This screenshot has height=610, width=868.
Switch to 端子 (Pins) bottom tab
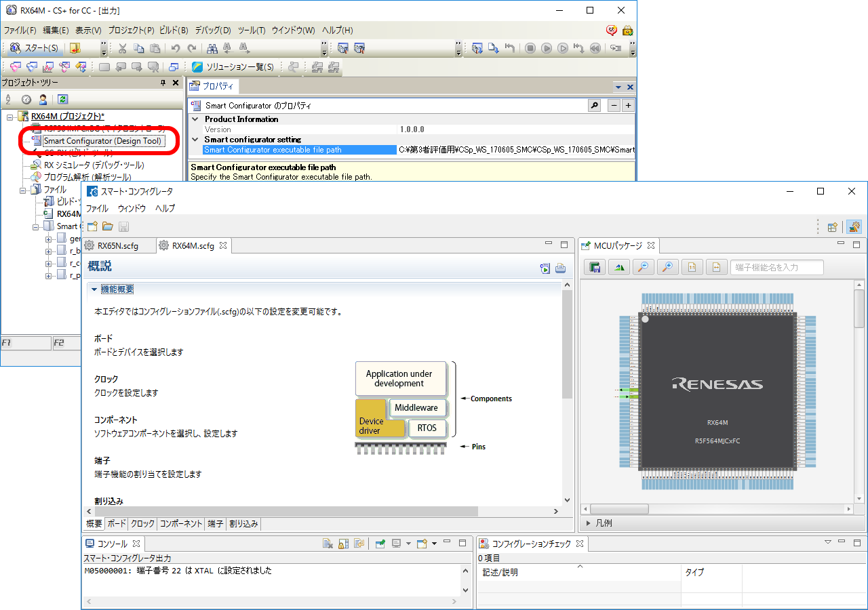tap(215, 524)
